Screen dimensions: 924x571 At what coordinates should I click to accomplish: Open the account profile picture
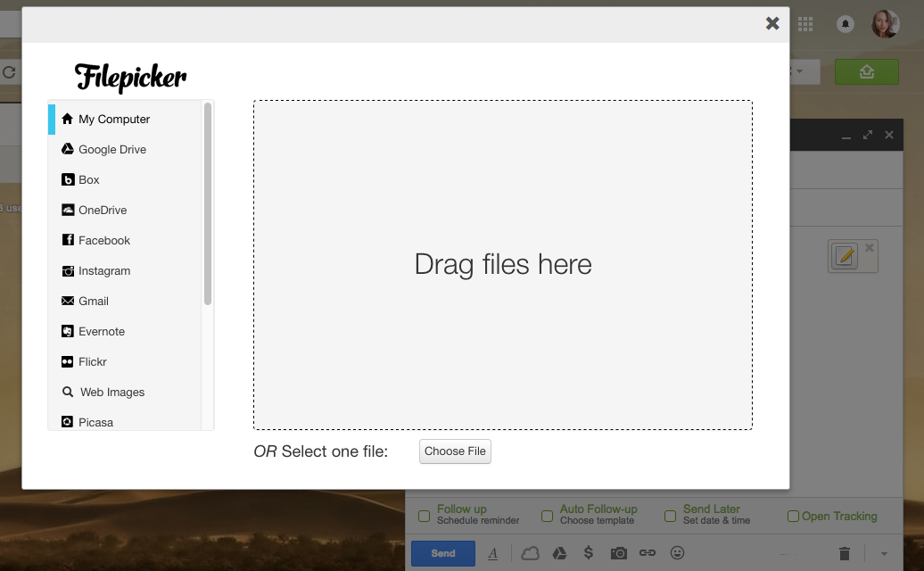click(x=886, y=24)
